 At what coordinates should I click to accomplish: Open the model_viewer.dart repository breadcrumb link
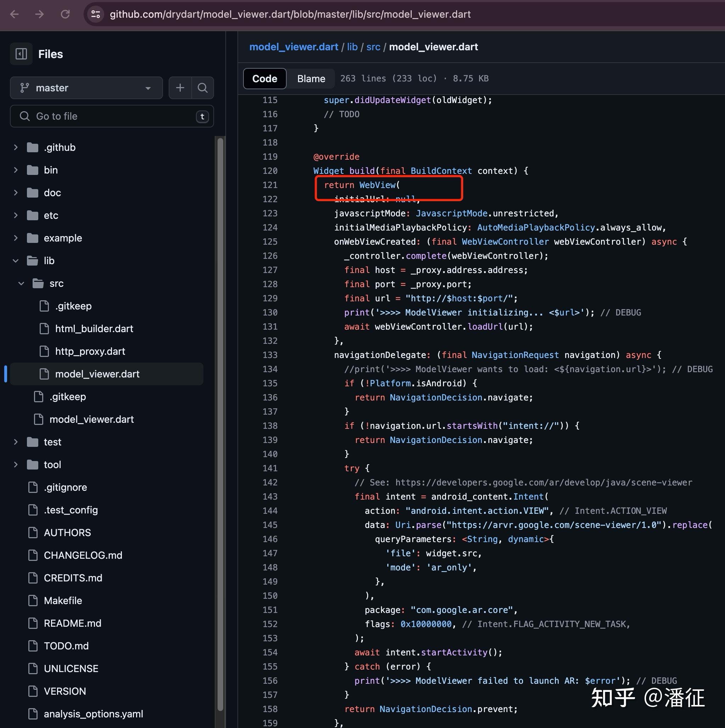coord(294,47)
